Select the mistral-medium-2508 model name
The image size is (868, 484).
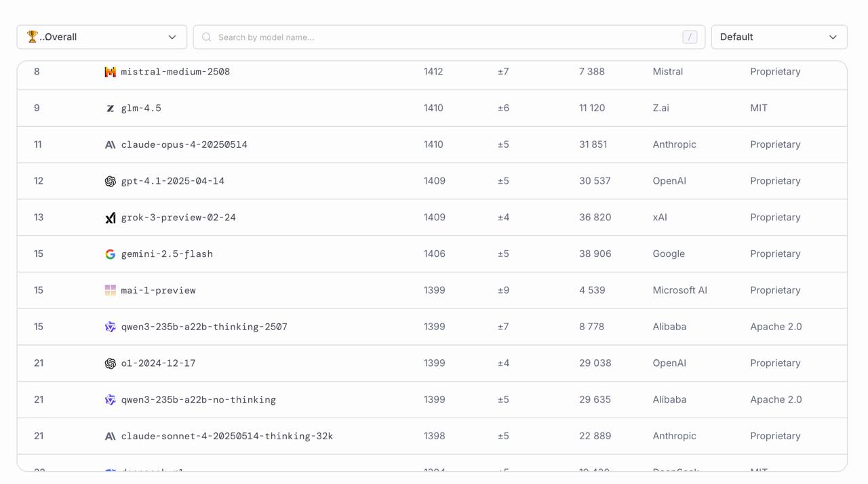[175, 72]
